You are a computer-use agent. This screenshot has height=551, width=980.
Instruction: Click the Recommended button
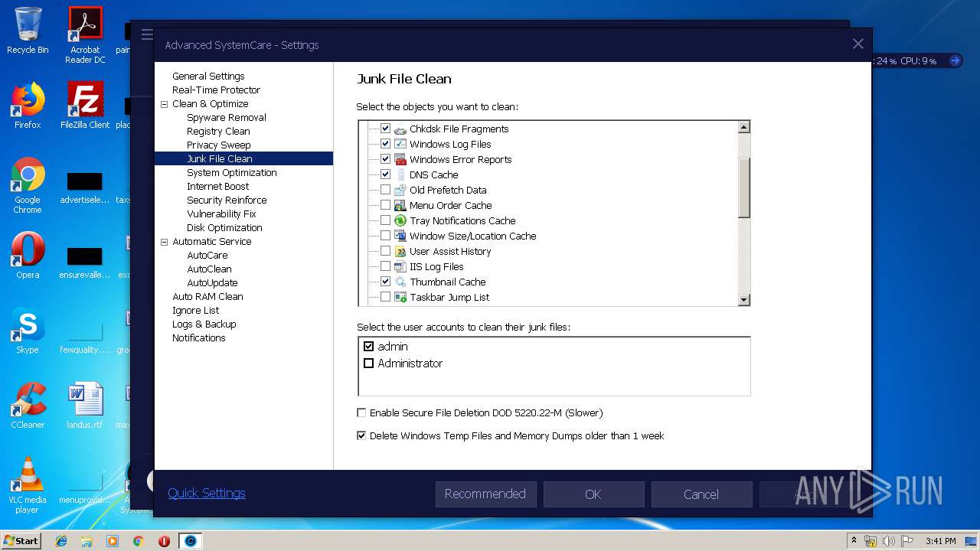(x=485, y=494)
